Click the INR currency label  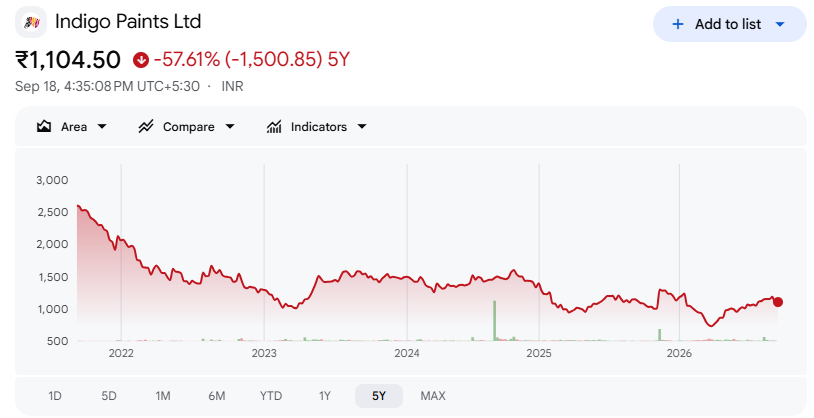[x=233, y=86]
